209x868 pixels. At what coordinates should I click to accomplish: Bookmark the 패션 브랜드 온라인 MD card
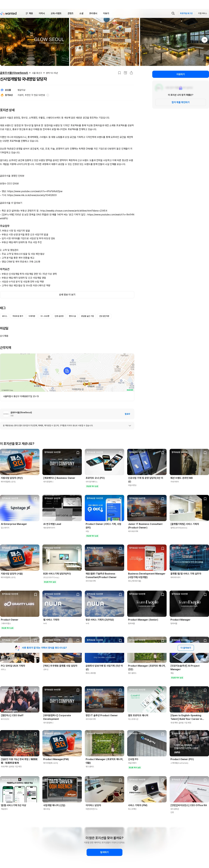[205, 453]
